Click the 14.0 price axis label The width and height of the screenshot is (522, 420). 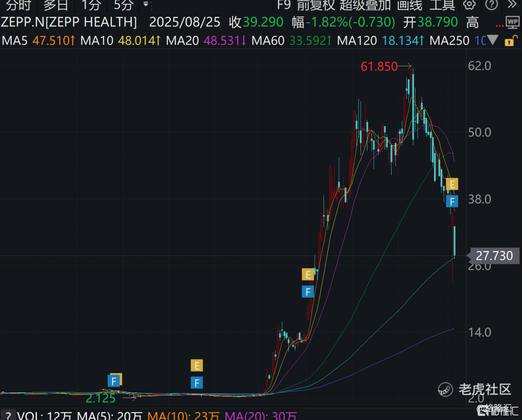479,332
